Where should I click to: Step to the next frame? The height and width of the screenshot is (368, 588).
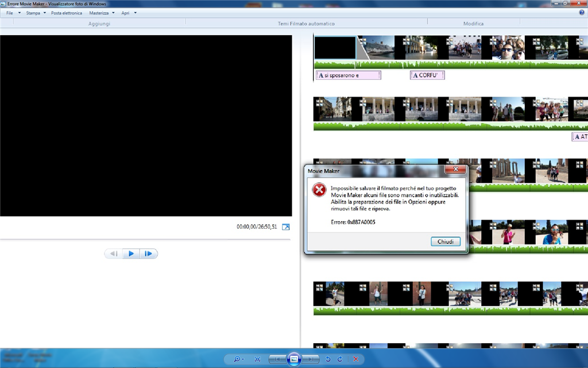149,254
